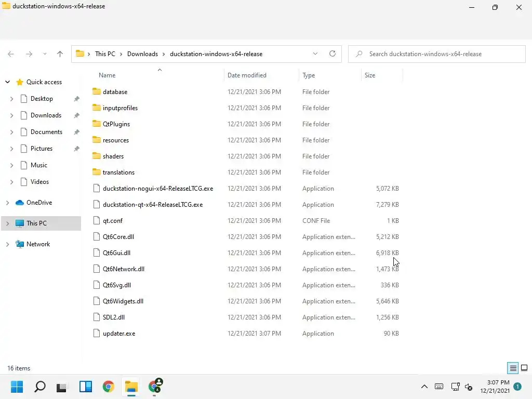This screenshot has width=532, height=399.
Task: Expand OneDrive tree node
Action: pyautogui.click(x=7, y=203)
